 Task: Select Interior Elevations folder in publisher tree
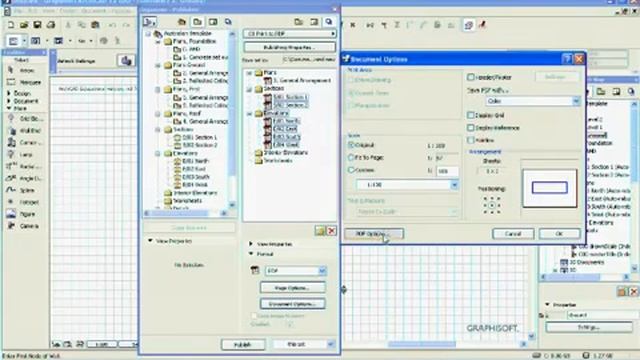pos(281,152)
